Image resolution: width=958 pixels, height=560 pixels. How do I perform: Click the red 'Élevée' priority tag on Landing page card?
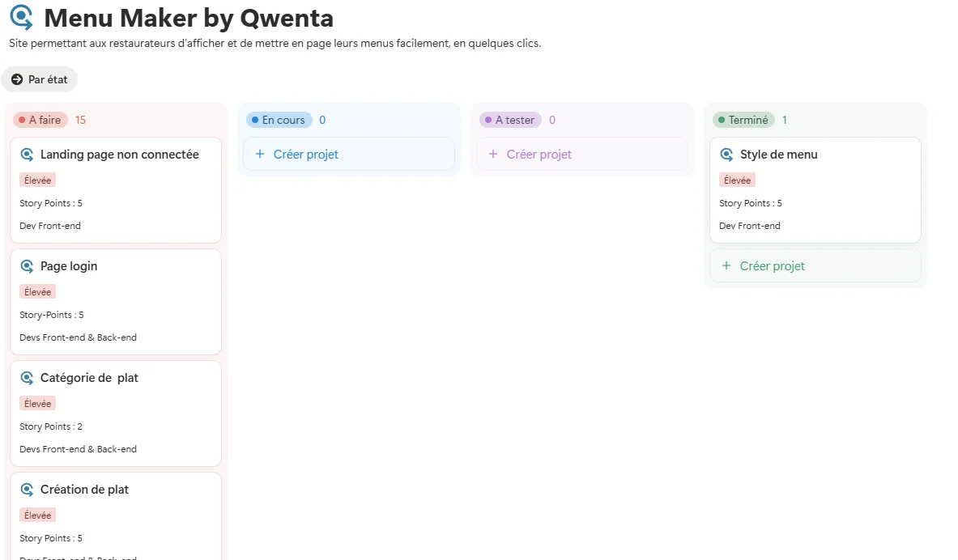tap(37, 180)
